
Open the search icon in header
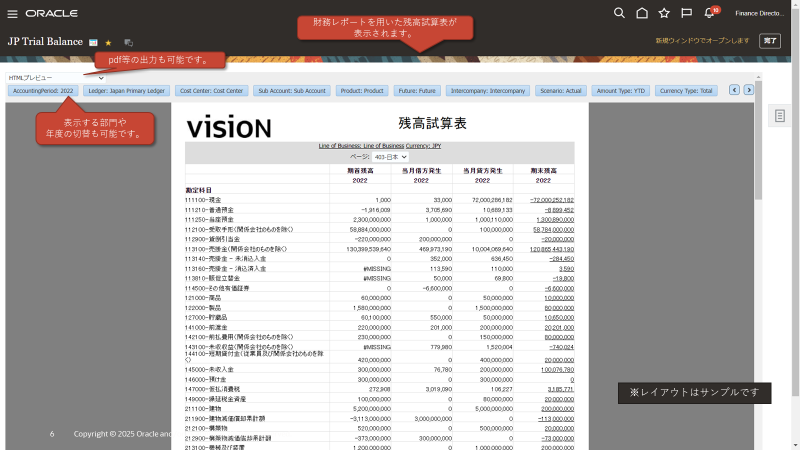point(619,13)
